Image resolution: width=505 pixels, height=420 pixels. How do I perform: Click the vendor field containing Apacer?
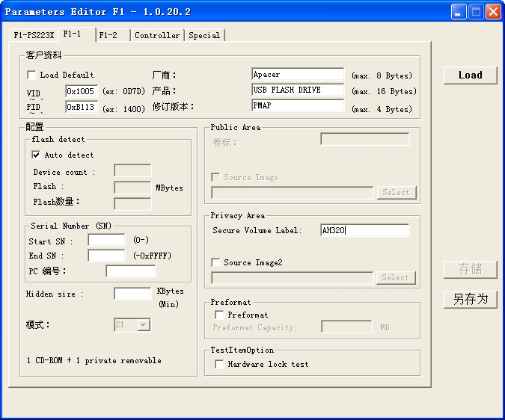coord(298,75)
